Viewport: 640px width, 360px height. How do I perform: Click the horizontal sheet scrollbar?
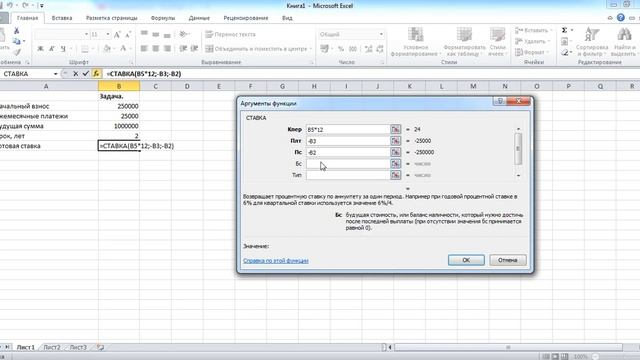(508, 347)
